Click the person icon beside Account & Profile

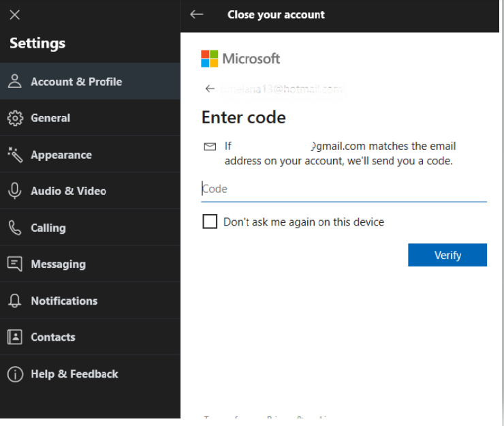point(15,81)
